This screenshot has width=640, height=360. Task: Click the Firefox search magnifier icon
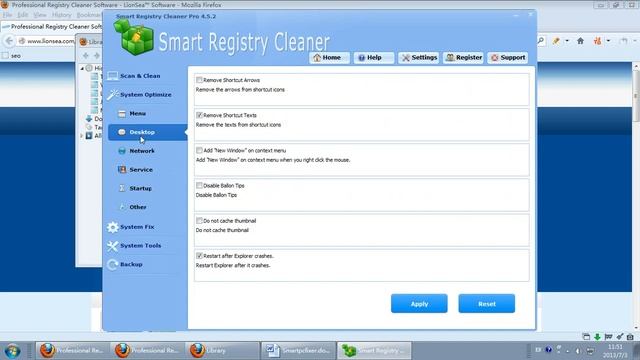(541, 41)
